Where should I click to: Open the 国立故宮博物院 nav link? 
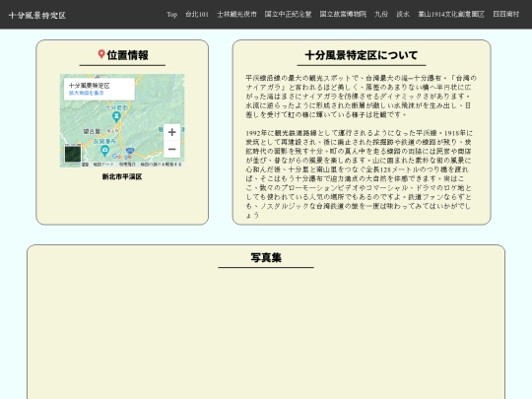coord(343,14)
